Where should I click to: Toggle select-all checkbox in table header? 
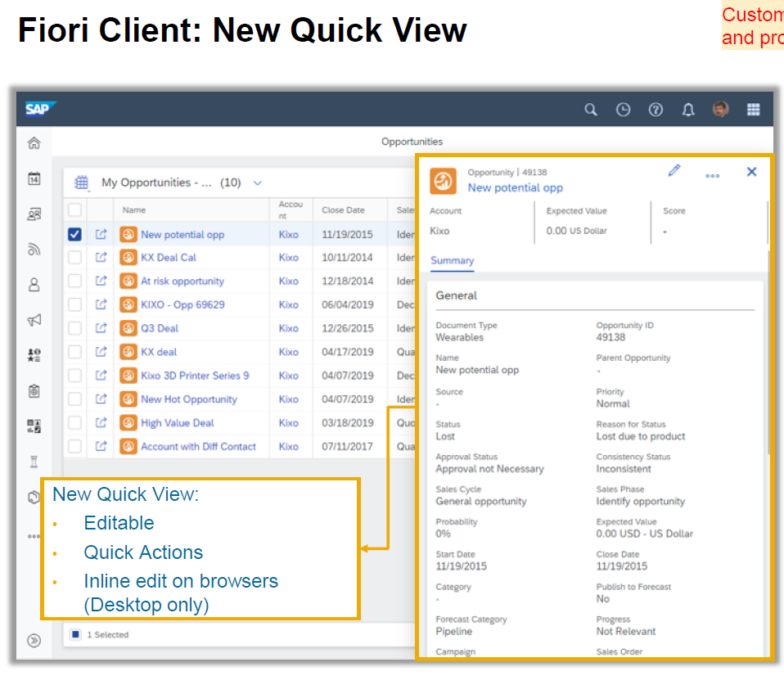[x=75, y=210]
